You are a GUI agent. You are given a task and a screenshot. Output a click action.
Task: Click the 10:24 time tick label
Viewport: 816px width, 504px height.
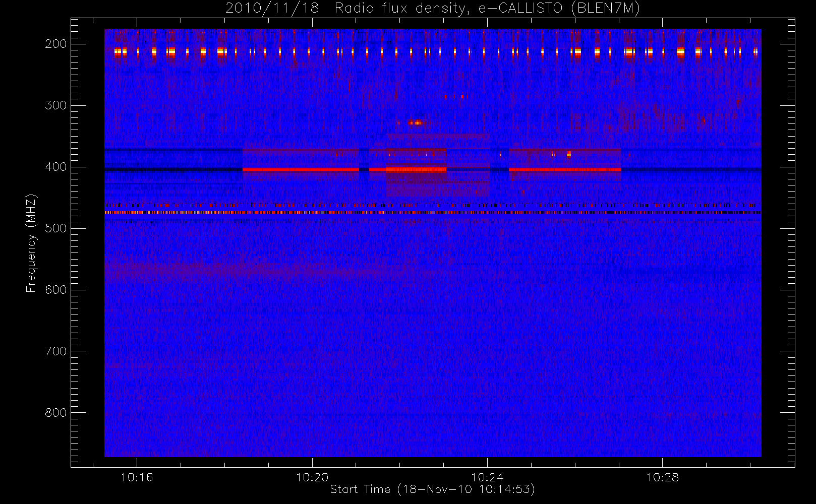tap(487, 477)
